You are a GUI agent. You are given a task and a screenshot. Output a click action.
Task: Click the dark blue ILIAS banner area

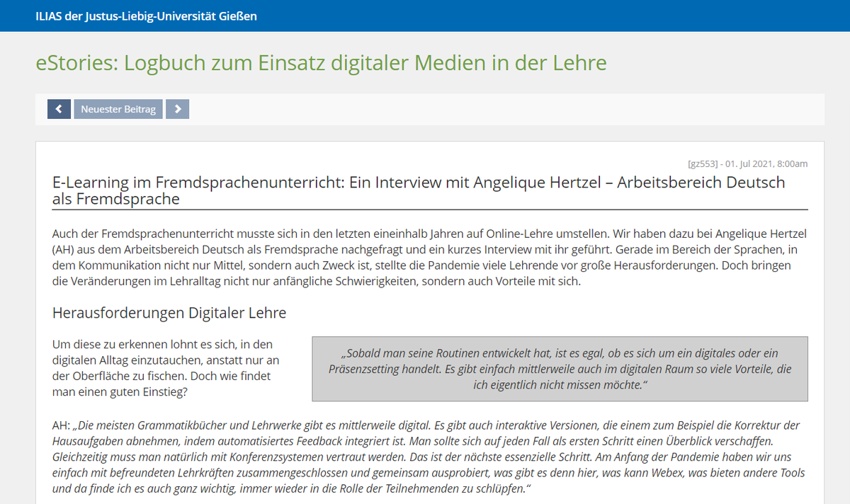(x=425, y=16)
